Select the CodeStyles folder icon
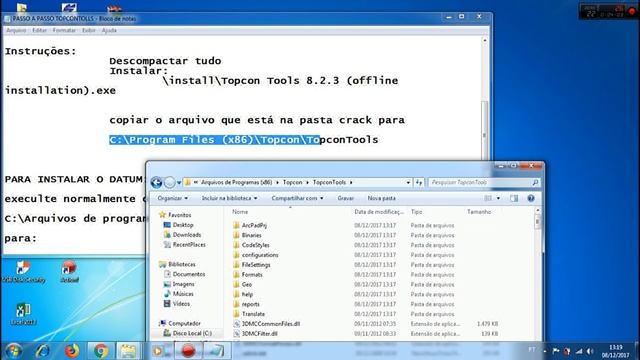Viewport: 640px width, 360px height. click(236, 245)
